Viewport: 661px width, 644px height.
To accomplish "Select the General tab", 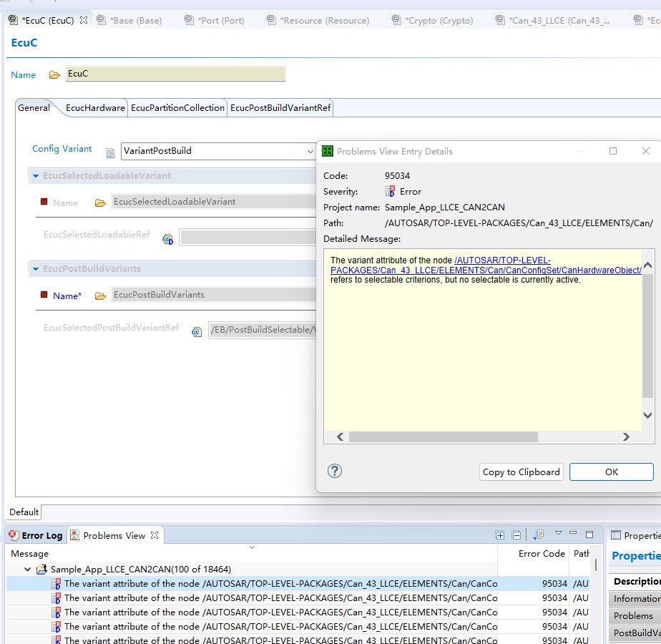I will [x=34, y=107].
